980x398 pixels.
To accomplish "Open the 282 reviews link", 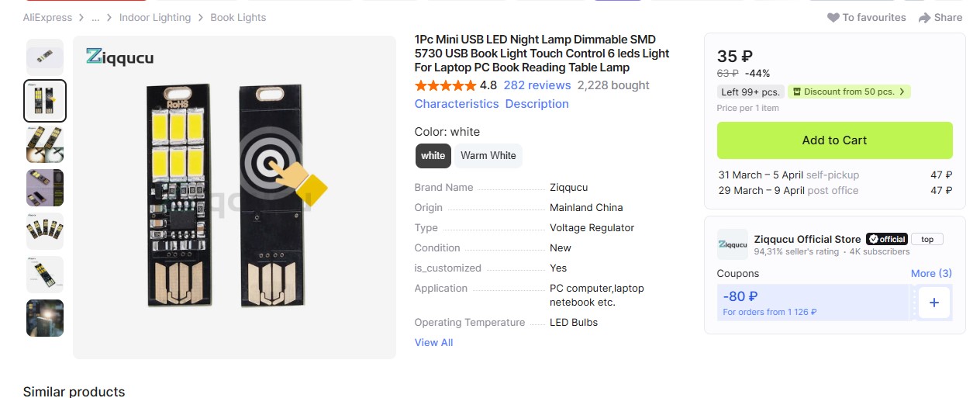I will coord(537,85).
